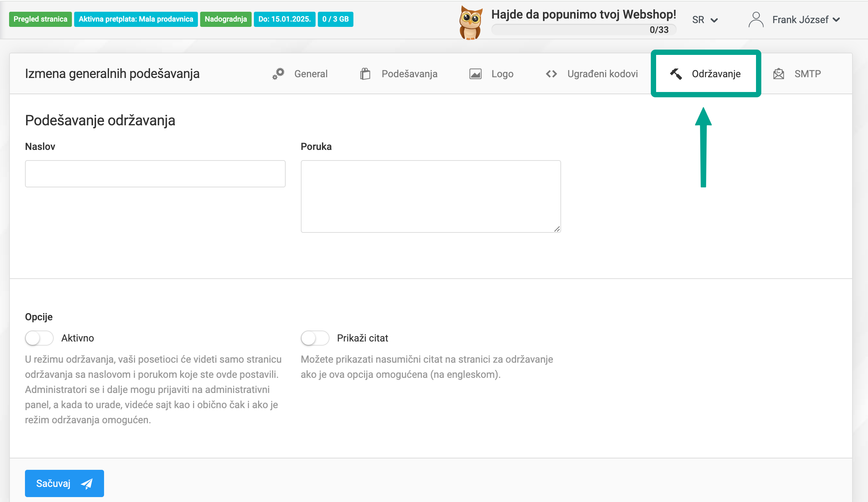The width and height of the screenshot is (868, 502).
Task: Click the Poruka textarea resize handle
Action: pyautogui.click(x=557, y=229)
